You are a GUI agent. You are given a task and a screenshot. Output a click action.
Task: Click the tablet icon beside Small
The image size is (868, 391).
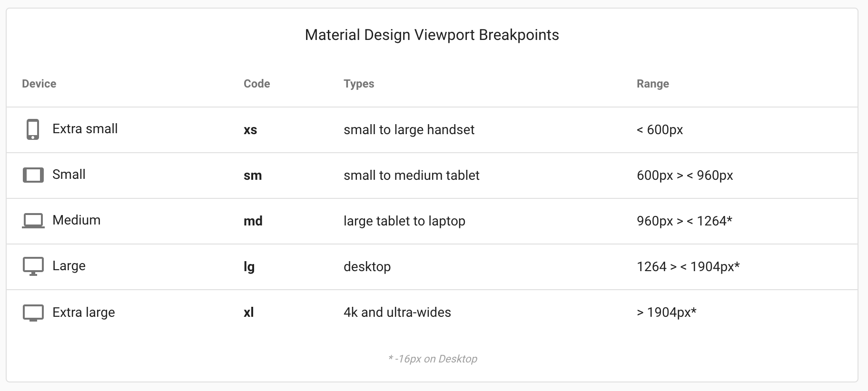point(33,175)
